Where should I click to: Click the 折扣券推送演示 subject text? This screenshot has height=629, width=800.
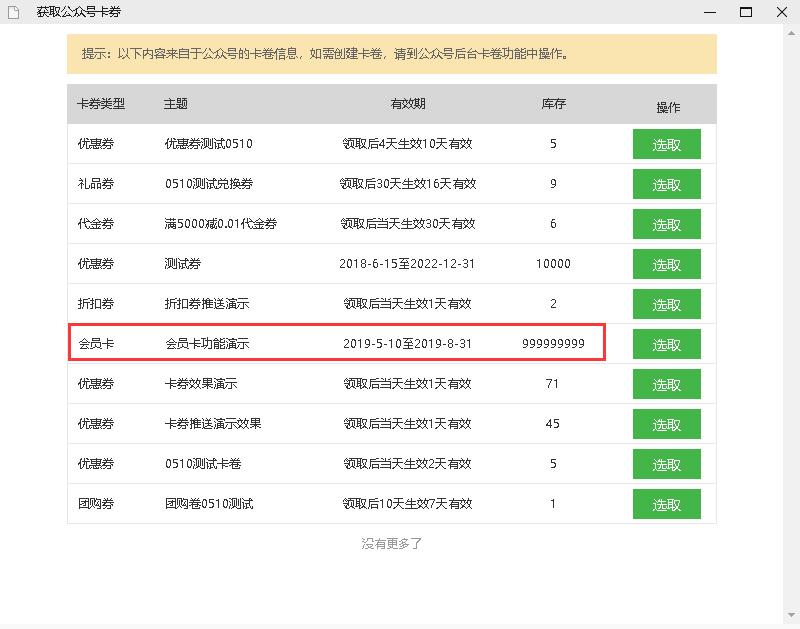pyautogui.click(x=207, y=304)
